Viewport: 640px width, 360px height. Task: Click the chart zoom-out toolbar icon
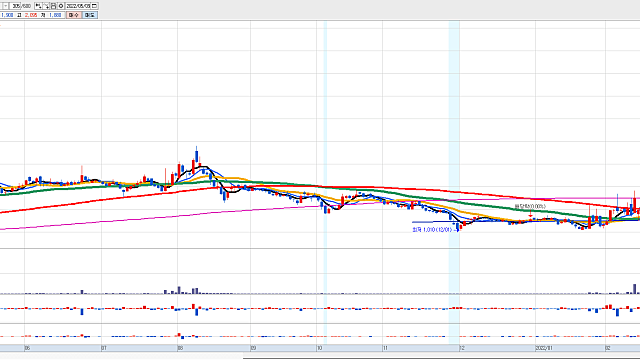46,6
